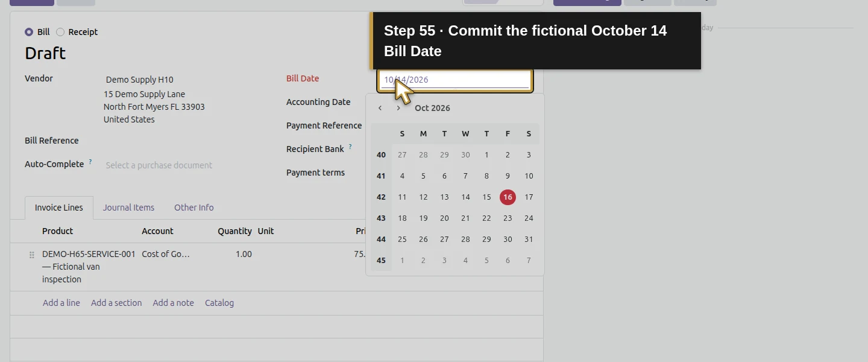Click the Accounting Date label
868x362 pixels.
(318, 102)
